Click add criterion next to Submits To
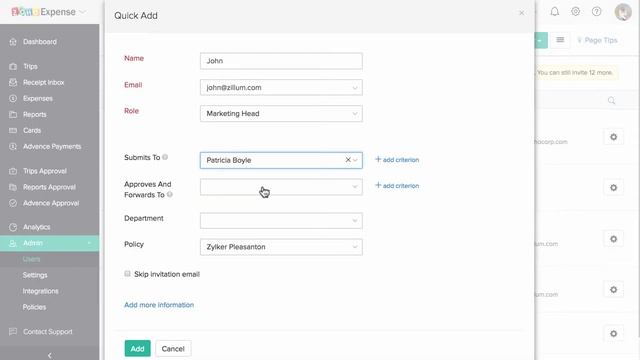The image size is (640, 360). coord(397,160)
